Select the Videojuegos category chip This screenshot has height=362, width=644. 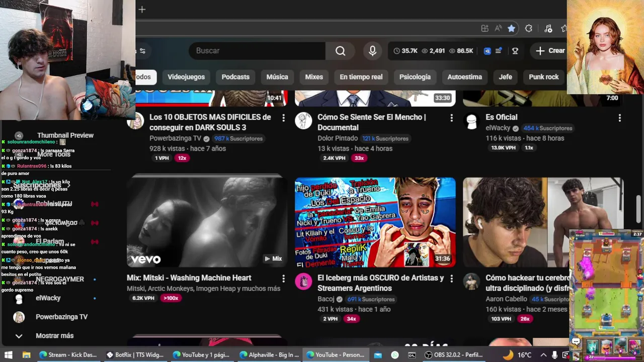[186, 77]
